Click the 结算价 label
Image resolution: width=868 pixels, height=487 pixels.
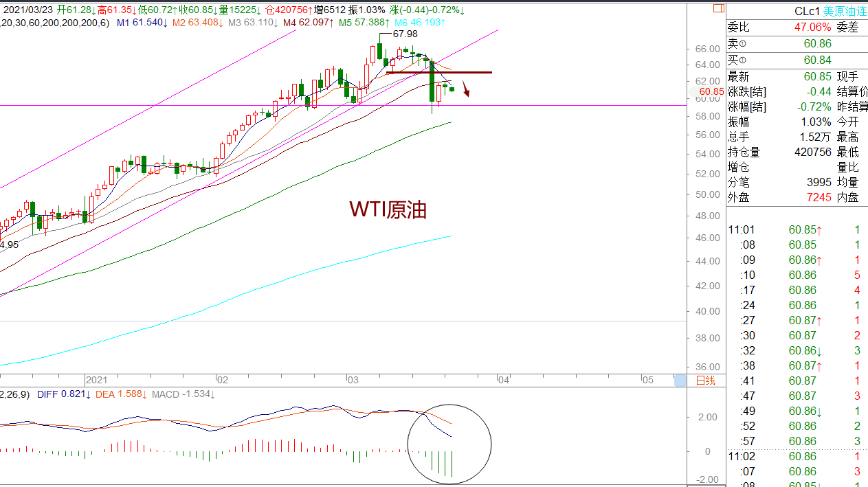(852, 91)
